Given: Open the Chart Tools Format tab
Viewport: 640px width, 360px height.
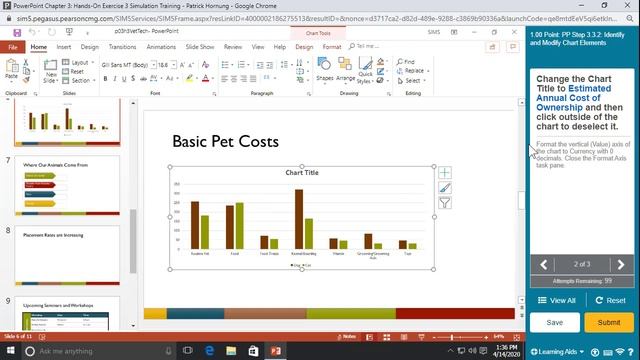Looking at the screenshot, I should coord(332,47).
